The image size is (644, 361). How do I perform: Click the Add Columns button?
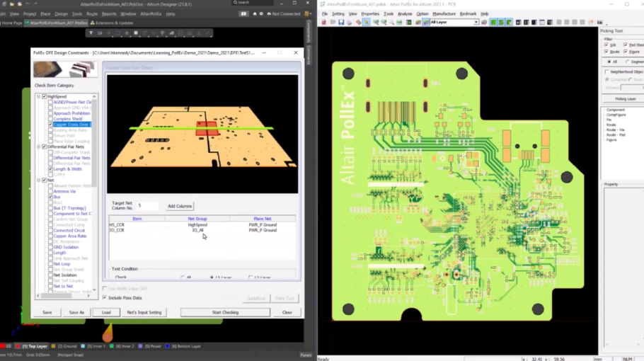click(x=180, y=206)
